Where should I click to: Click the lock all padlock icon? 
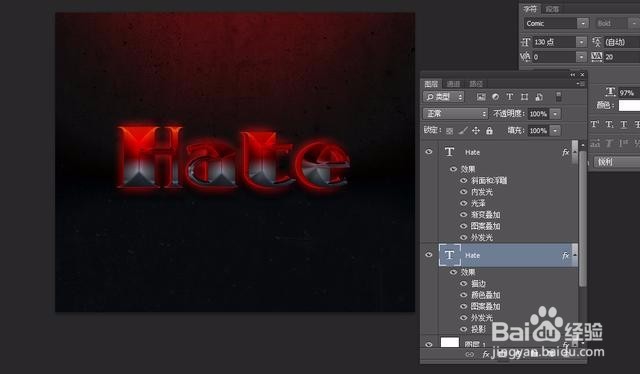coord(489,131)
